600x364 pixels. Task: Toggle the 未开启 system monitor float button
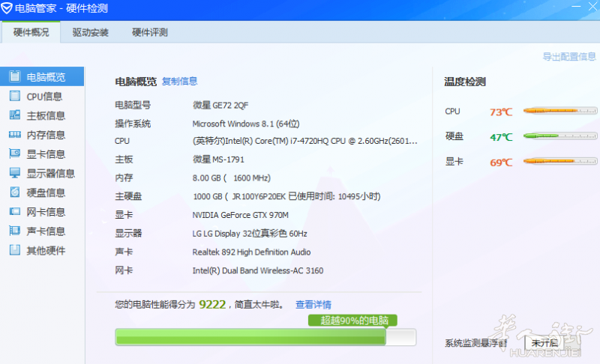[544, 342]
